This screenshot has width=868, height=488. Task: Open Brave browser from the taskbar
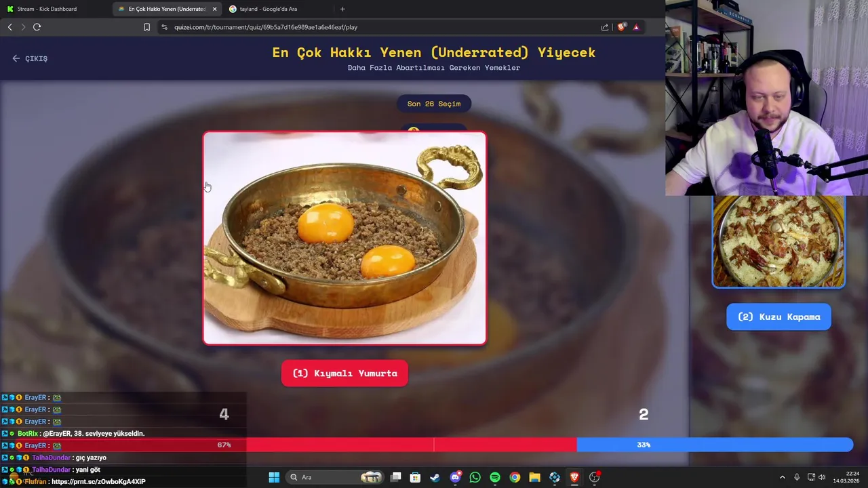click(574, 477)
